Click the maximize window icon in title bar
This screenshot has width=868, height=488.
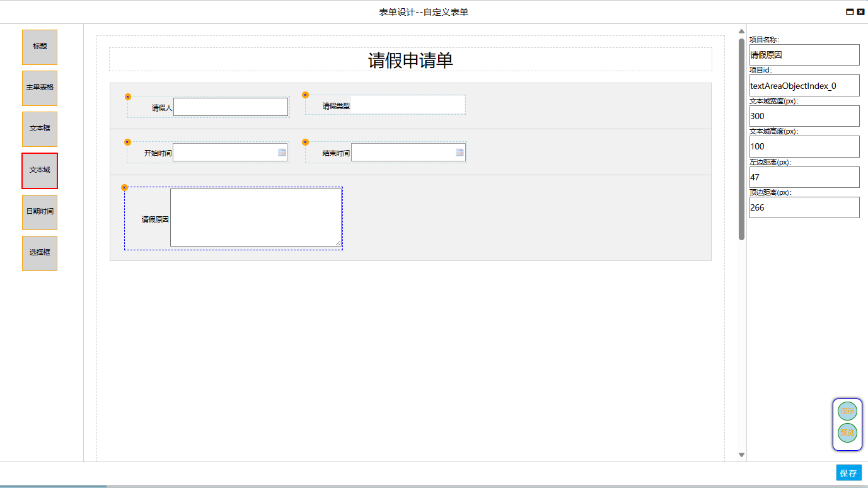click(850, 12)
